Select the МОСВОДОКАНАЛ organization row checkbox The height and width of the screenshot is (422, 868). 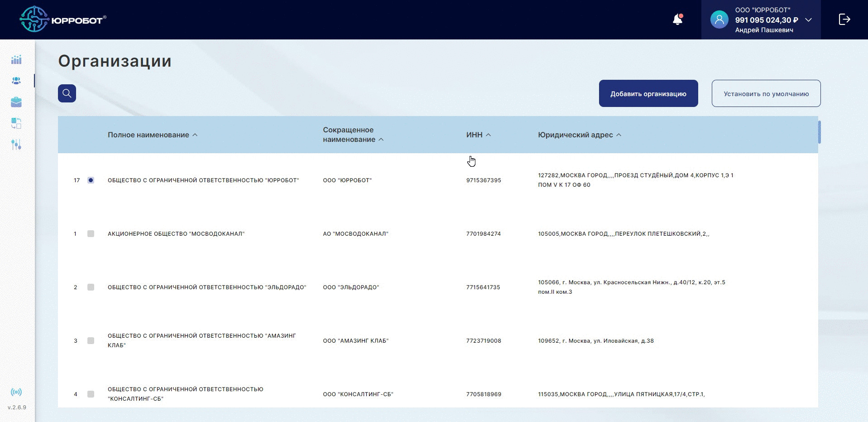click(x=91, y=234)
